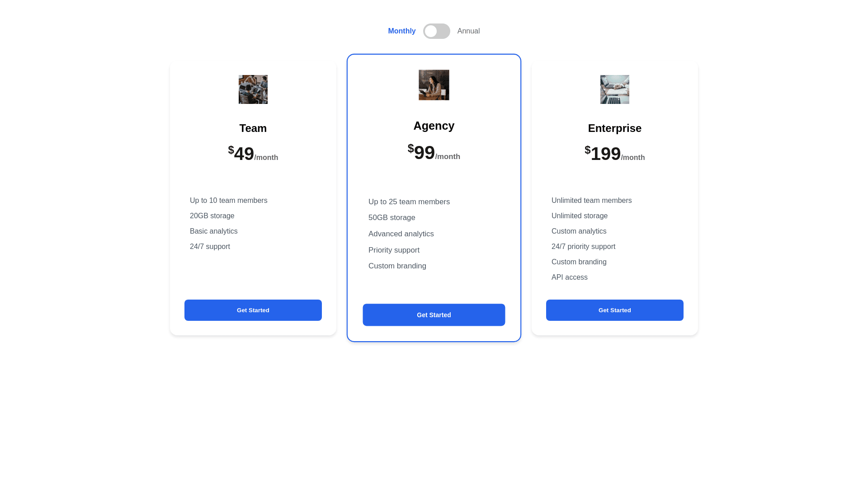
Task: Click the 24/7 priority support feature
Action: pos(583,247)
